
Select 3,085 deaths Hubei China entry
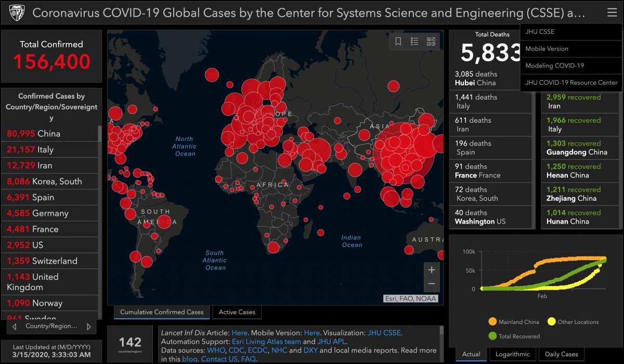[490, 79]
